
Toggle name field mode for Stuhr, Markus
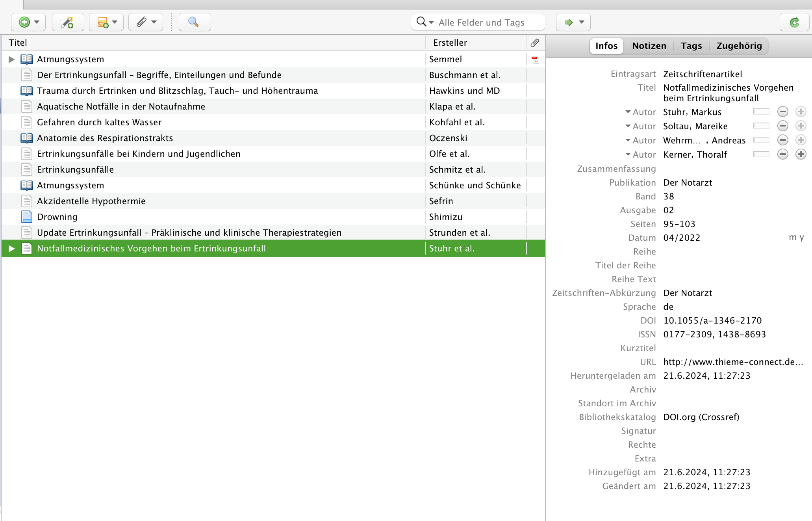(x=761, y=112)
